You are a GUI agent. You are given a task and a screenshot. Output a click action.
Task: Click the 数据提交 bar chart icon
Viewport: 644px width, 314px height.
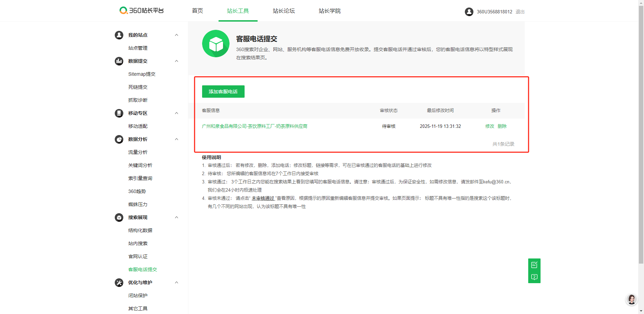click(119, 61)
